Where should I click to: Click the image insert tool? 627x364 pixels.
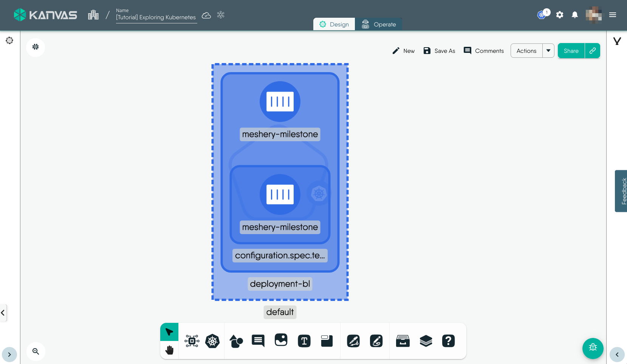tap(281, 340)
